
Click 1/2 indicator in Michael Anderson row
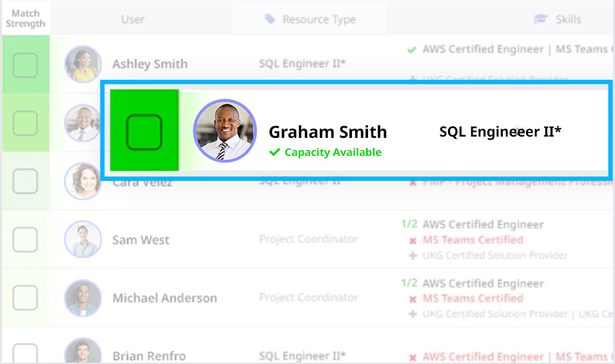(409, 282)
